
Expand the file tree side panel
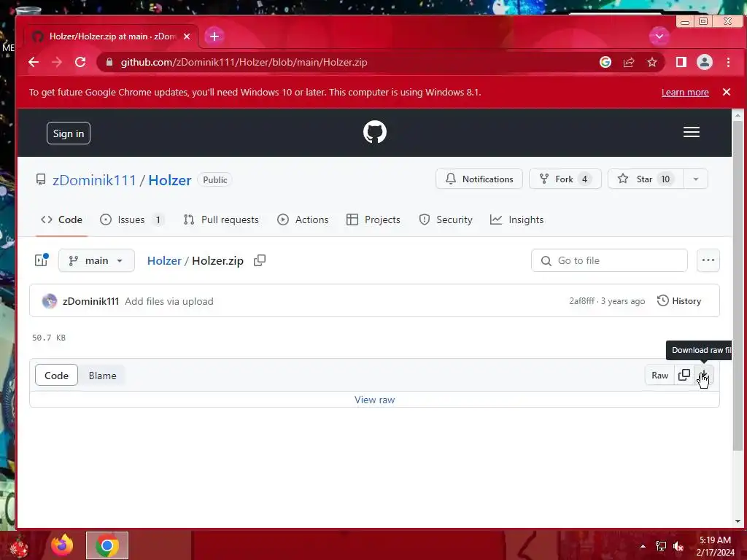[x=42, y=260]
